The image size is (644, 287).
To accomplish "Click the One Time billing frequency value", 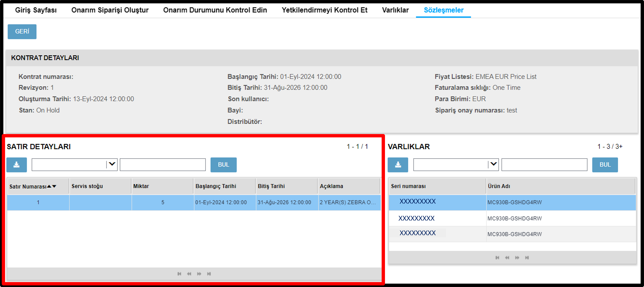I will [506, 88].
